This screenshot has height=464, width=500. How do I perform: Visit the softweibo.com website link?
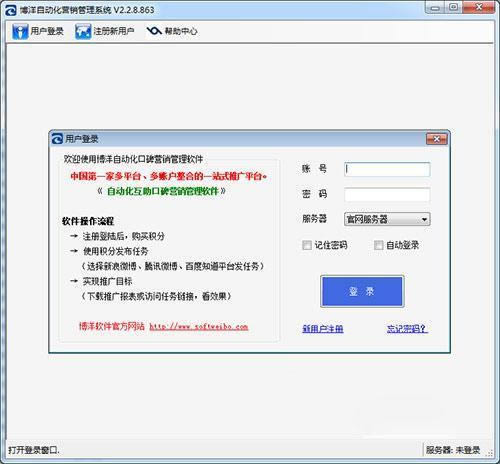199,326
